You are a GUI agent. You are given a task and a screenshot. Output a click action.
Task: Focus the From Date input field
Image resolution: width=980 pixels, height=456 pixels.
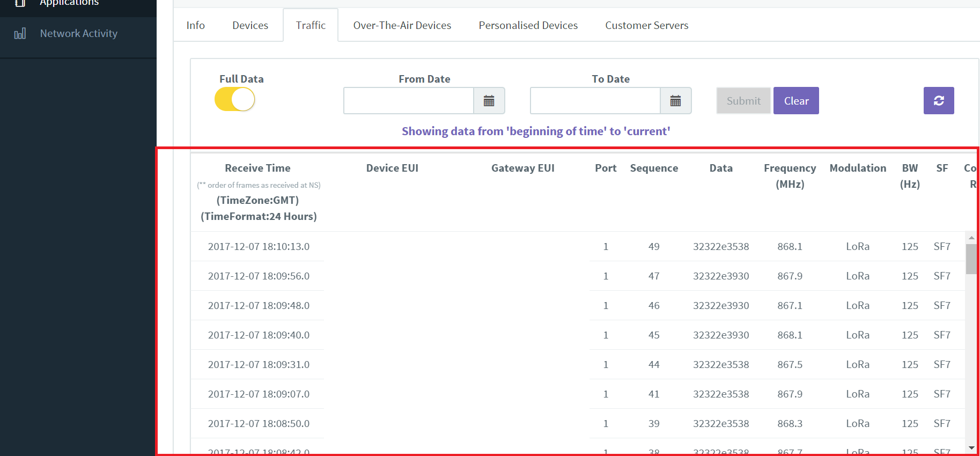pyautogui.click(x=409, y=101)
